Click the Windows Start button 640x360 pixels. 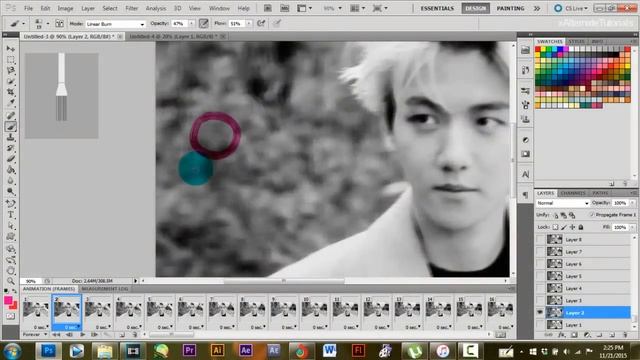click(x=12, y=351)
